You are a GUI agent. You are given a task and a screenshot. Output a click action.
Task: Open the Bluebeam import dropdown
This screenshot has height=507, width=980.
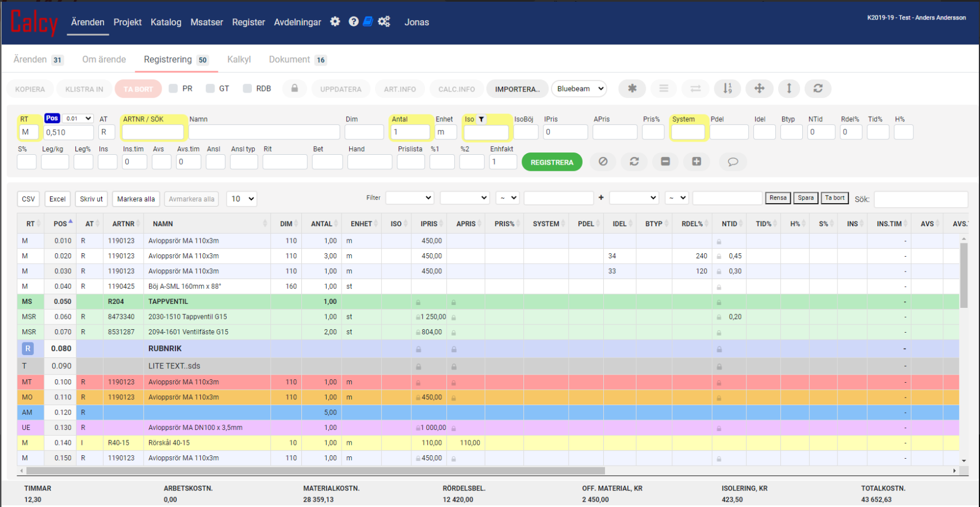pyautogui.click(x=580, y=89)
